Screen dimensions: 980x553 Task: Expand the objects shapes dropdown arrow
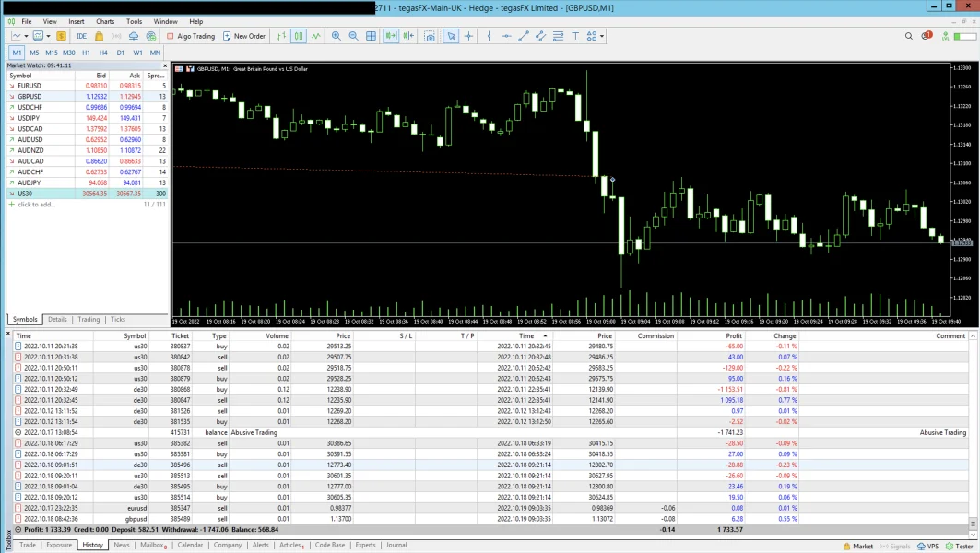(602, 36)
